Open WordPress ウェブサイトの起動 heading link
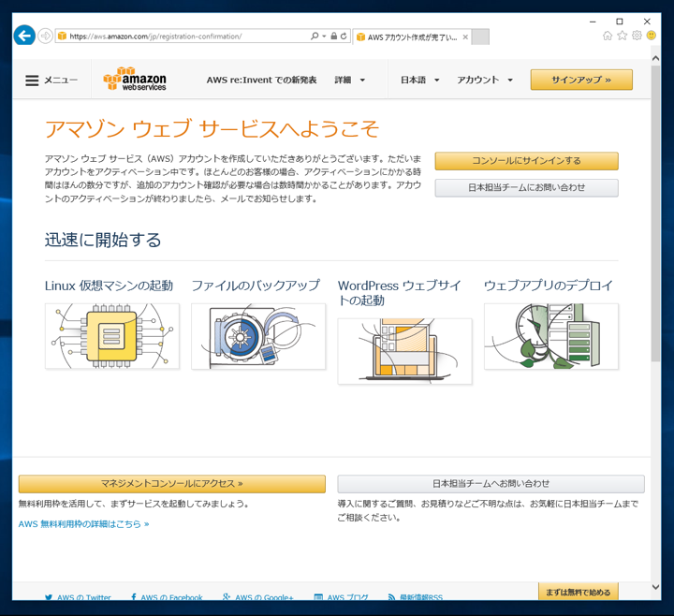 click(400, 293)
